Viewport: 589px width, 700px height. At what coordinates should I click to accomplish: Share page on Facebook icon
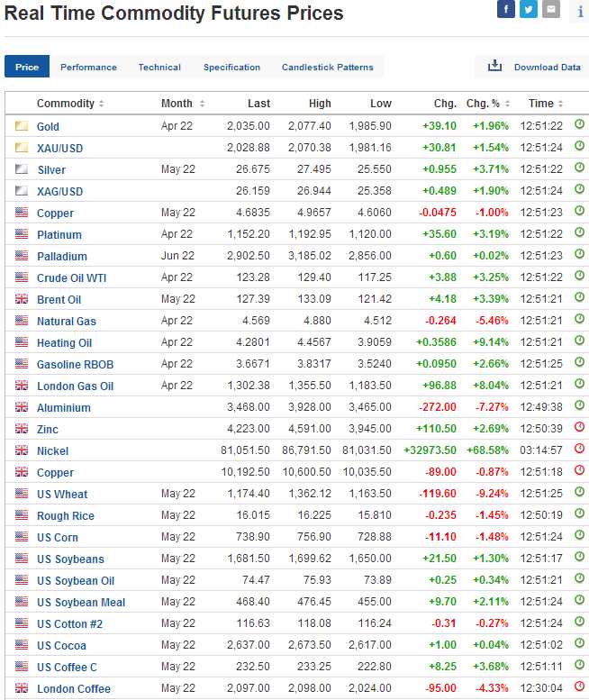click(506, 10)
